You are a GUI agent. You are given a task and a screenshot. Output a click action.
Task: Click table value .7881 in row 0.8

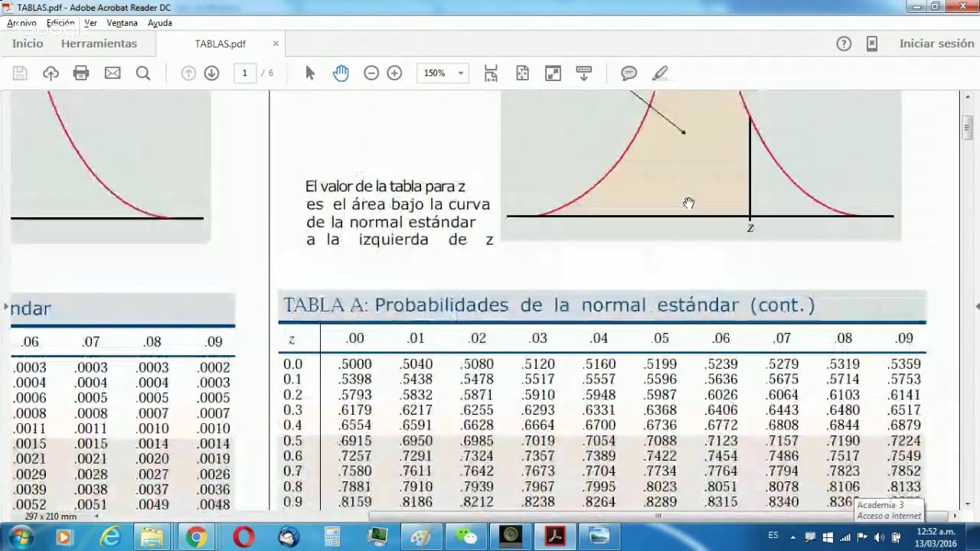[x=355, y=487]
